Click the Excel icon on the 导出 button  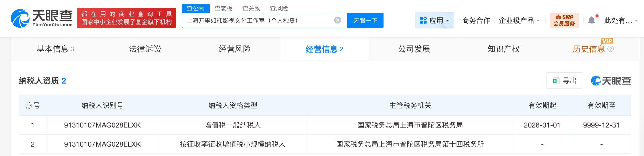pyautogui.click(x=556, y=81)
